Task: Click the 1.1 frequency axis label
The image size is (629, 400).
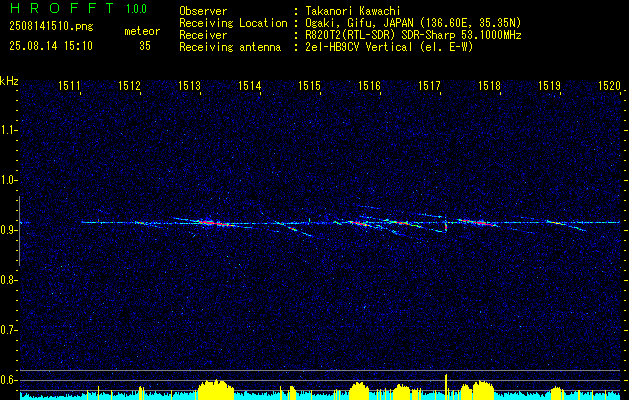Action: 8,130
